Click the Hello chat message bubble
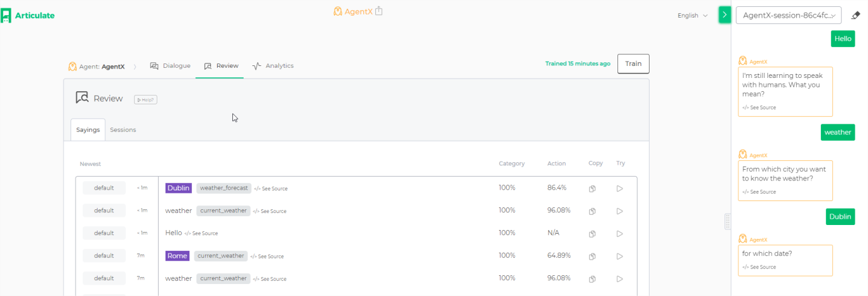 (x=843, y=38)
